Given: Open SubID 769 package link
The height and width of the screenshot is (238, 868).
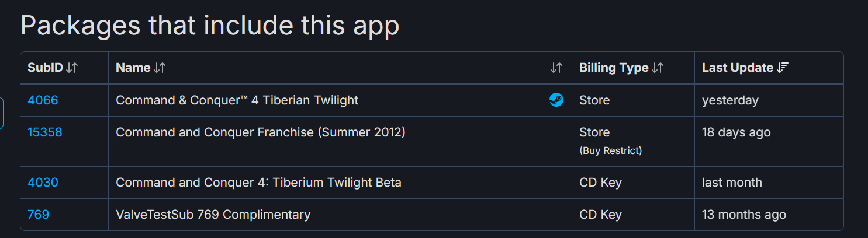Looking at the screenshot, I should (39, 215).
